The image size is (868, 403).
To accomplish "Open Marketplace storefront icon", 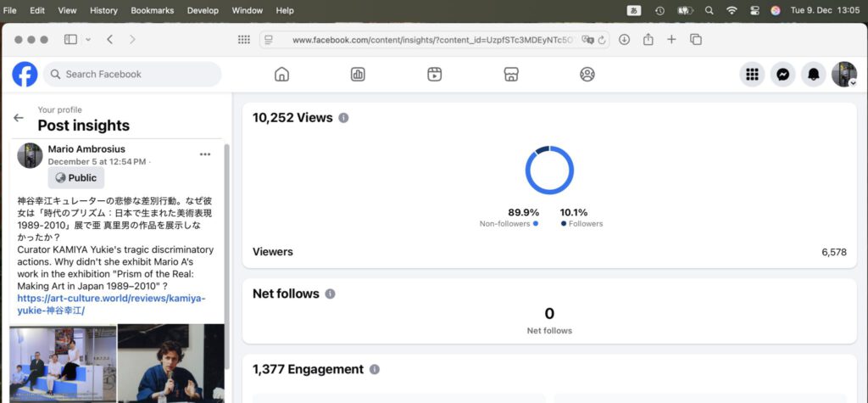I will point(510,75).
